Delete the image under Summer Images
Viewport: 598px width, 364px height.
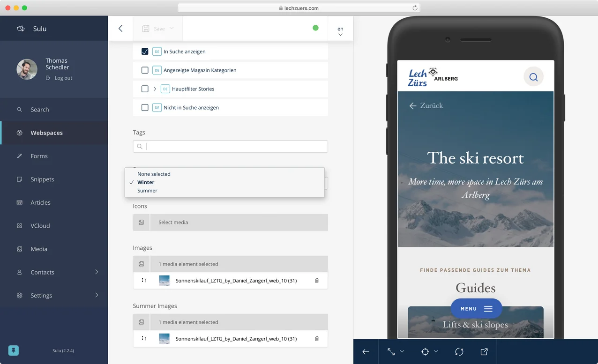click(x=317, y=338)
